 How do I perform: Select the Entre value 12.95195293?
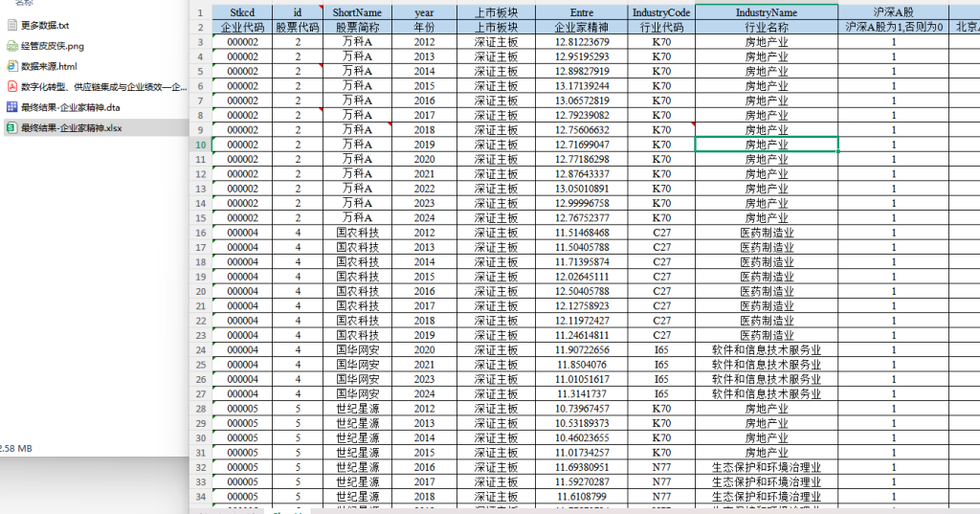[x=582, y=56]
